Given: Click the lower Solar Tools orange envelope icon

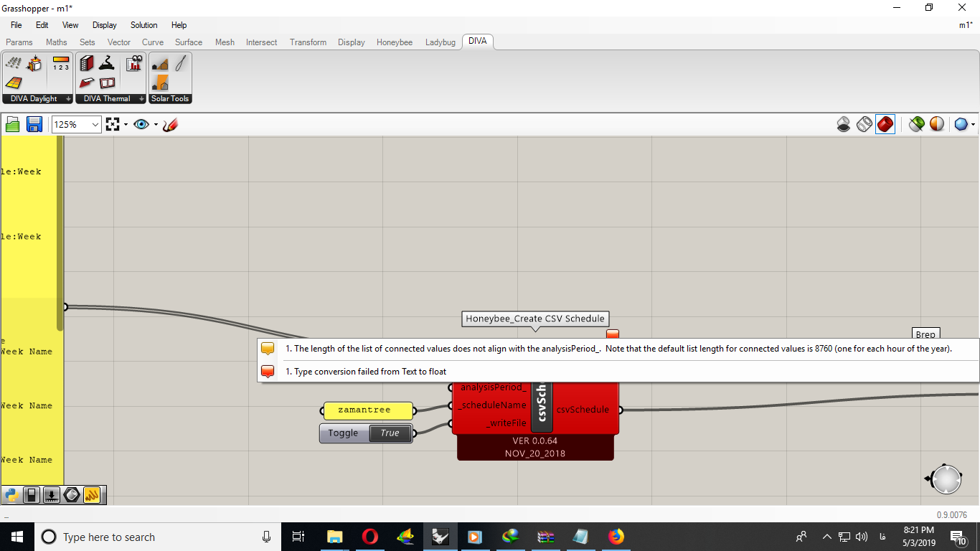Looking at the screenshot, I should 161,83.
